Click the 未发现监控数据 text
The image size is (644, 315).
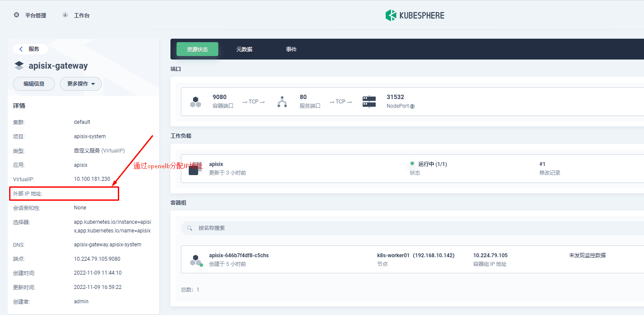[x=587, y=255]
